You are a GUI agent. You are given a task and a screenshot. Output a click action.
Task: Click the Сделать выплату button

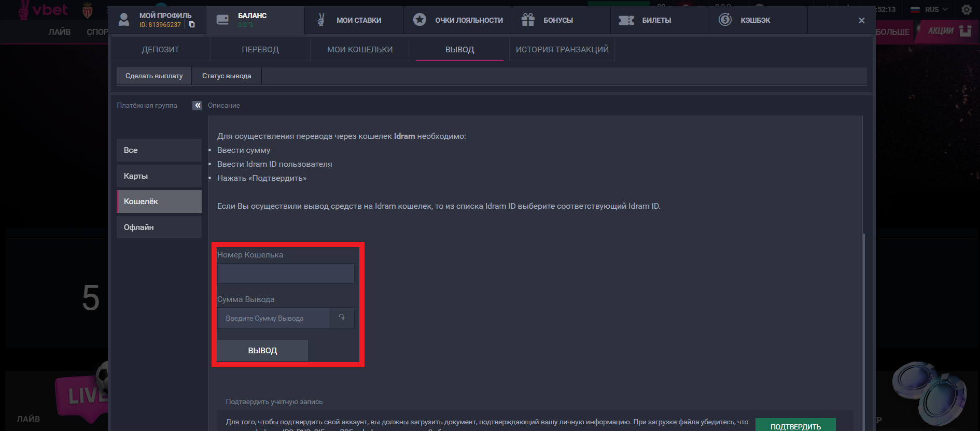[154, 76]
